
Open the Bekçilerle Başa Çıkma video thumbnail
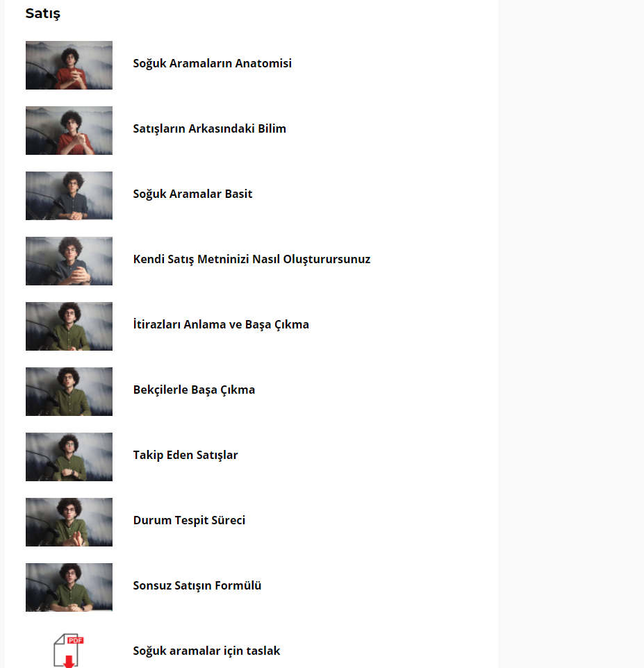point(69,392)
